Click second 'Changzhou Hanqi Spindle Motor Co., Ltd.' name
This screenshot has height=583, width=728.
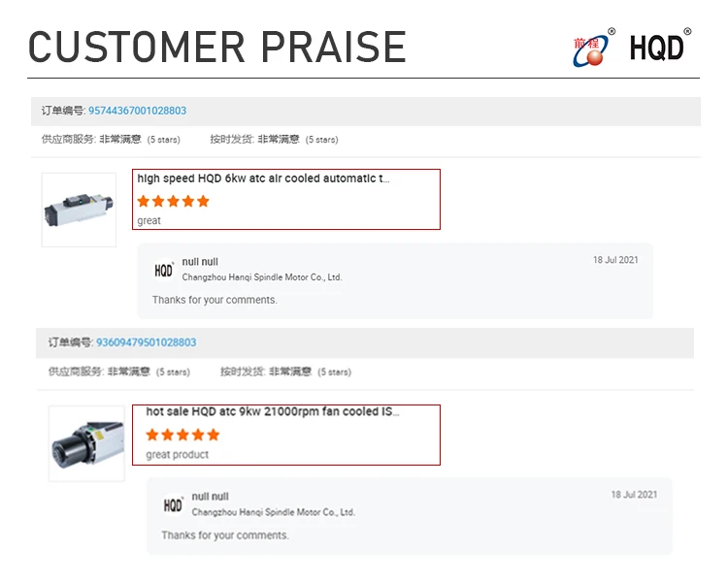tap(274, 512)
